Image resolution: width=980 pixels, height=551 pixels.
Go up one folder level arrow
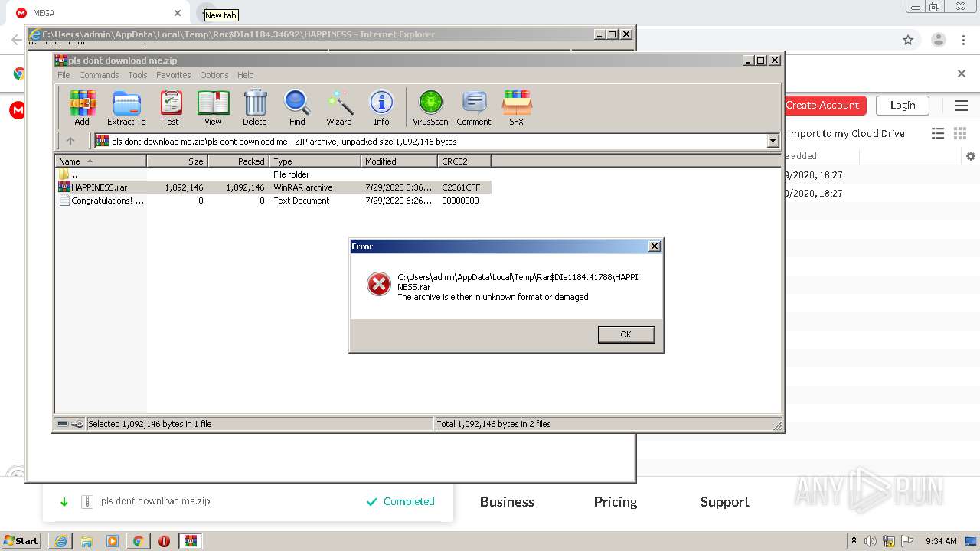[x=70, y=141]
